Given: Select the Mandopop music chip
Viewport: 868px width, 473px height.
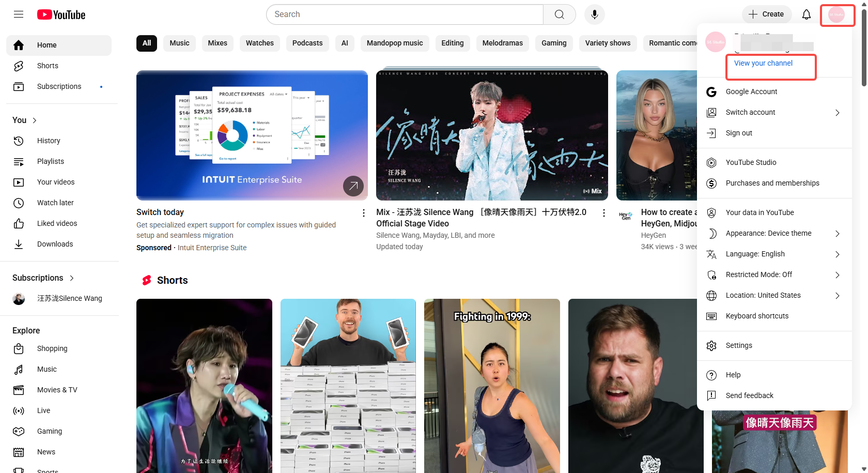Looking at the screenshot, I should tap(395, 43).
